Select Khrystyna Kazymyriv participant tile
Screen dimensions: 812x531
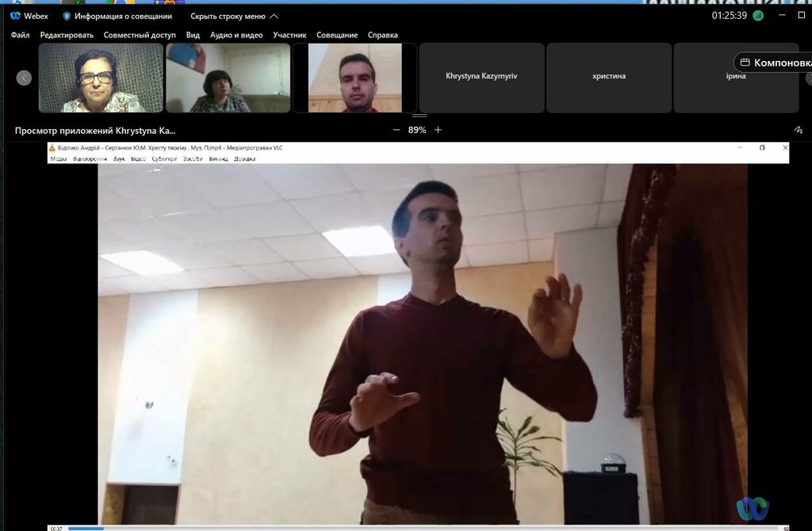(x=481, y=77)
